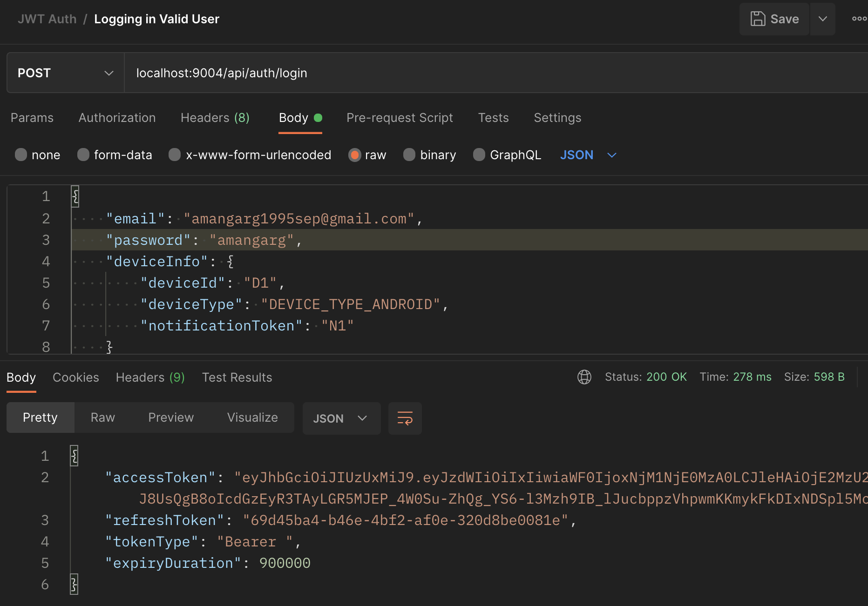The image size is (868, 606).
Task: Click the notificationToken line in editor
Action: click(247, 326)
